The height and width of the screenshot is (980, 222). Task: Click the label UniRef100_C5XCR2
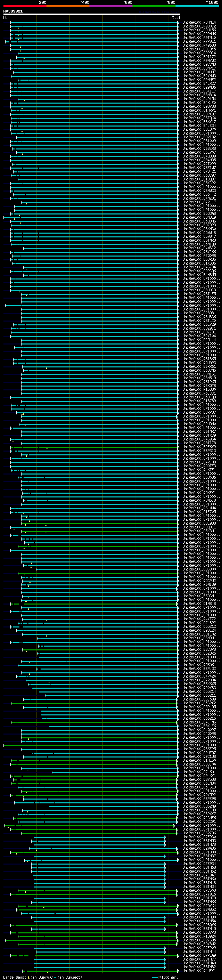199,183
